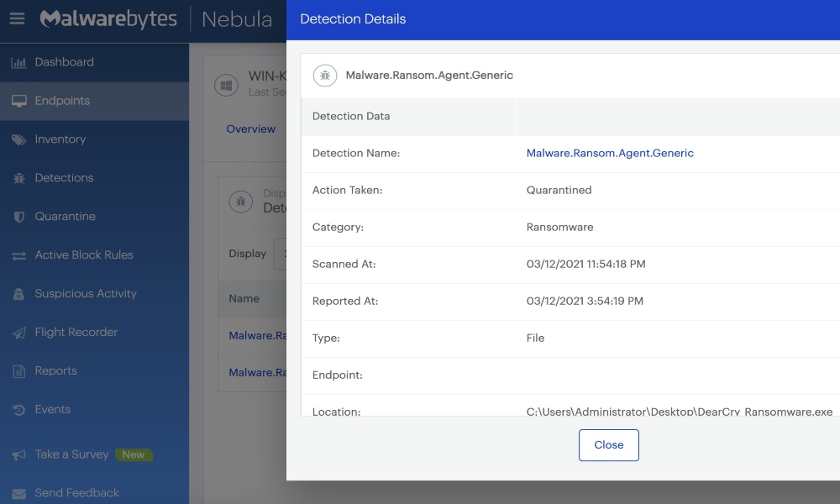Navigate to Detections page
This screenshot has width=840, height=504.
point(64,178)
